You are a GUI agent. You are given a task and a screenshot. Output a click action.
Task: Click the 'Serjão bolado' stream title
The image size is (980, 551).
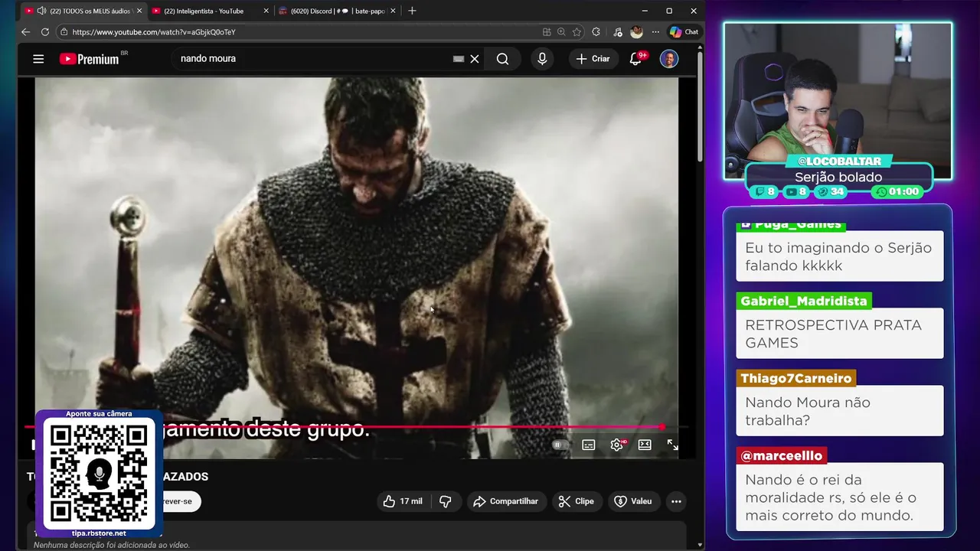coord(838,177)
